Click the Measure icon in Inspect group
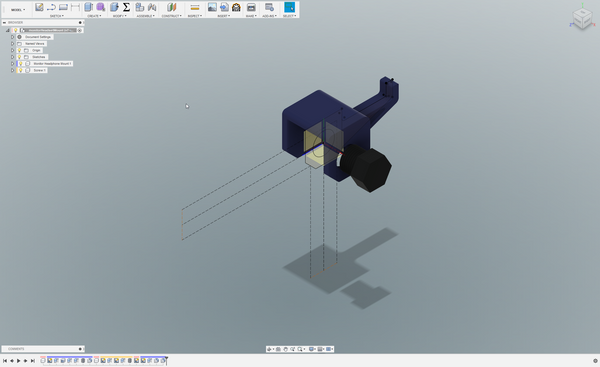600x367 pixels. [x=195, y=7]
